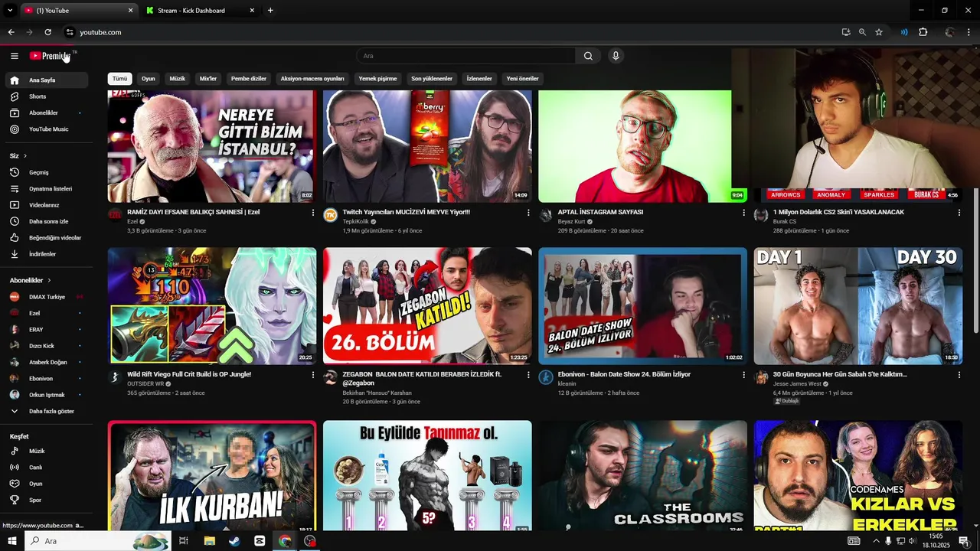Open the TepkiKolik channel link
The width and height of the screenshot is (980, 551).
click(356, 221)
